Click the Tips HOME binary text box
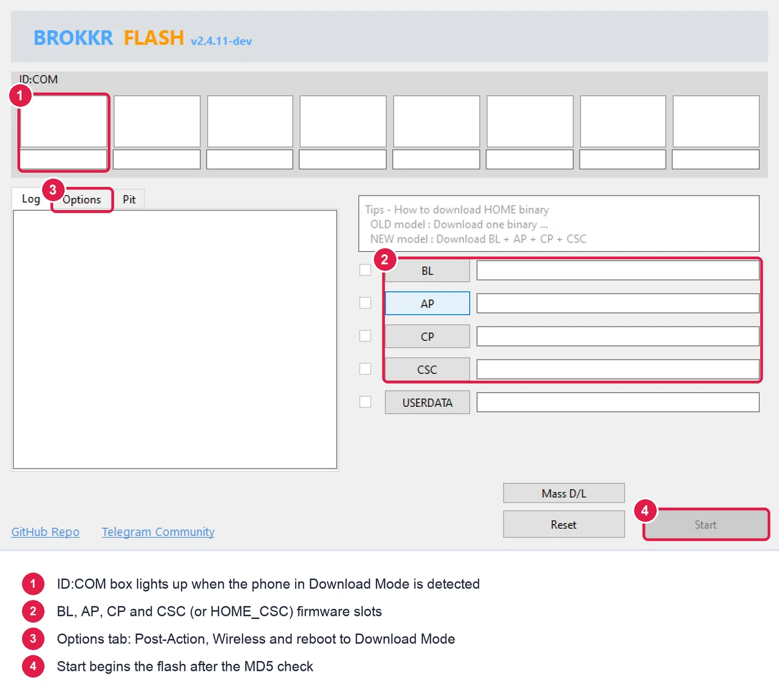Image resolution: width=779 pixels, height=700 pixels. coord(559,224)
